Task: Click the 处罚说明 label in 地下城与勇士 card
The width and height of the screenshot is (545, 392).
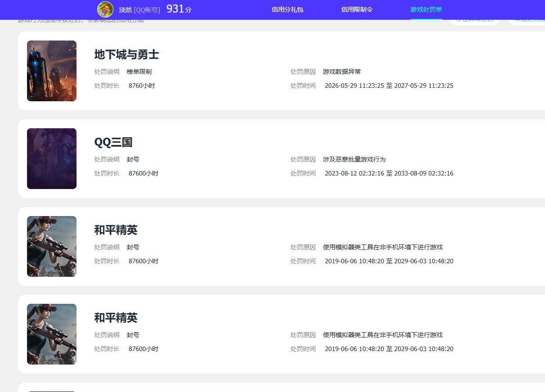Action: (x=107, y=72)
